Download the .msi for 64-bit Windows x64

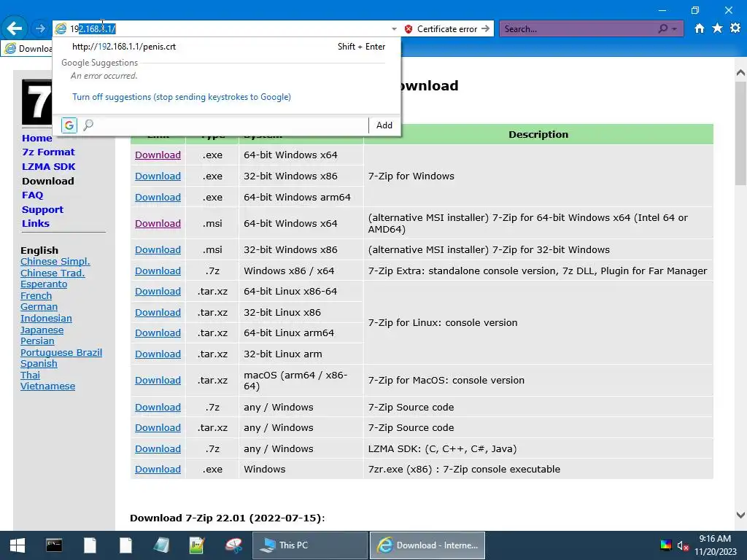pos(158,223)
